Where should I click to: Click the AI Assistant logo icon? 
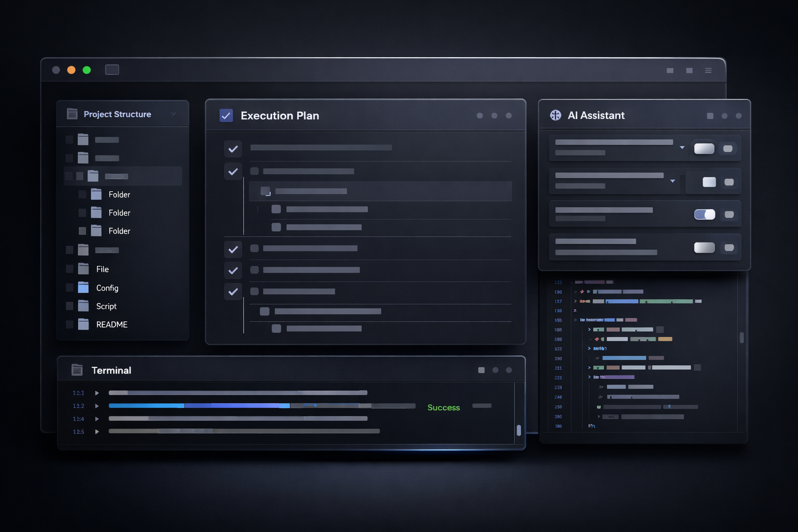555,115
